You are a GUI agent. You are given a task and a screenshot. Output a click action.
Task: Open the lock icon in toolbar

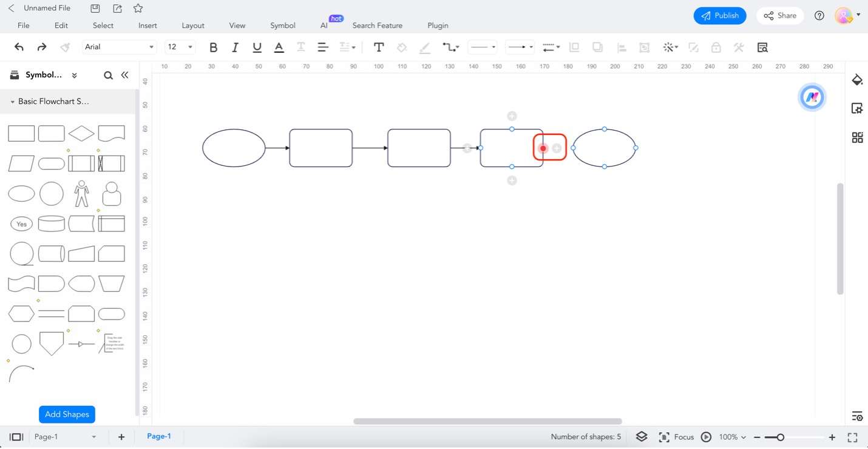coord(716,47)
